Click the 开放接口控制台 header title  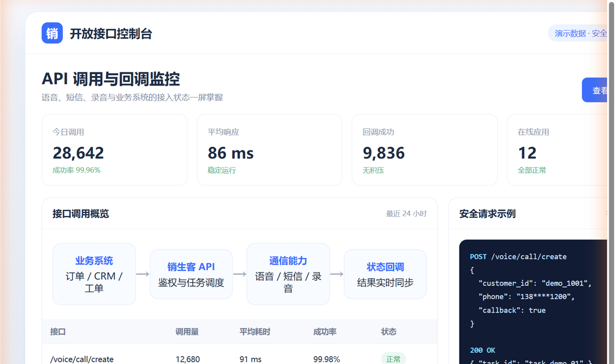(111, 34)
